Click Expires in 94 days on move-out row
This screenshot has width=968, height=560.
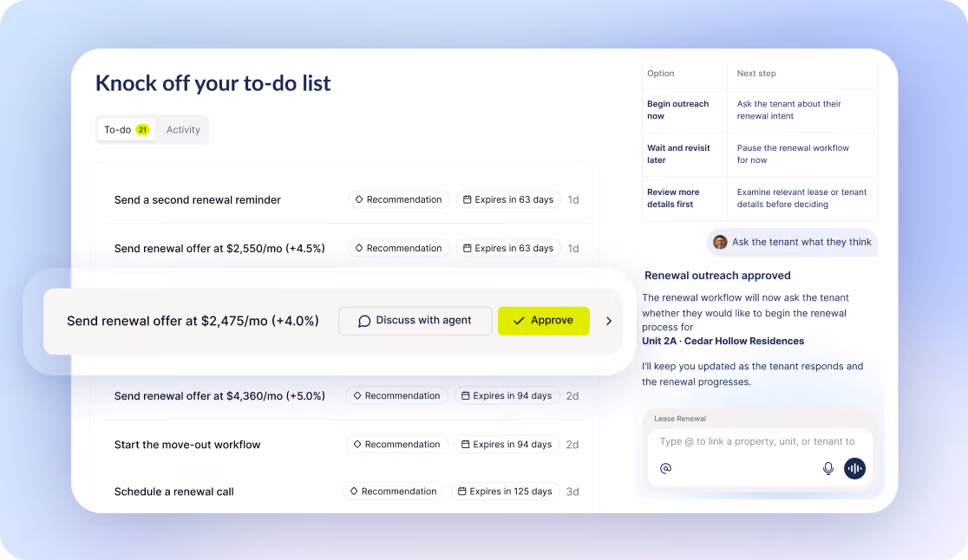(507, 444)
